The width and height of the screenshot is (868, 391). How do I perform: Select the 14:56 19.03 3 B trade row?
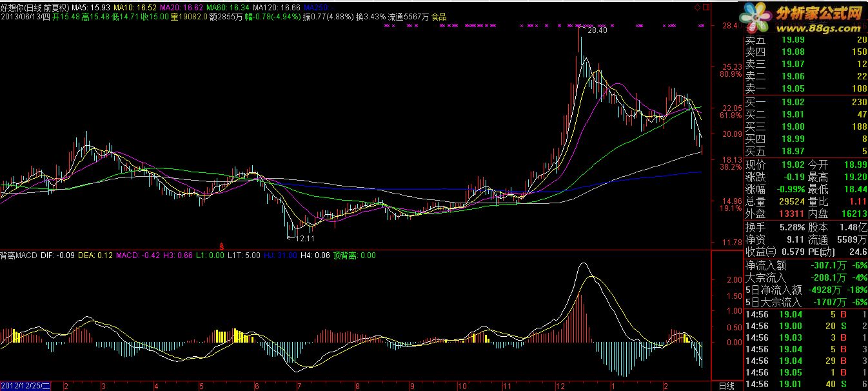(x=806, y=338)
